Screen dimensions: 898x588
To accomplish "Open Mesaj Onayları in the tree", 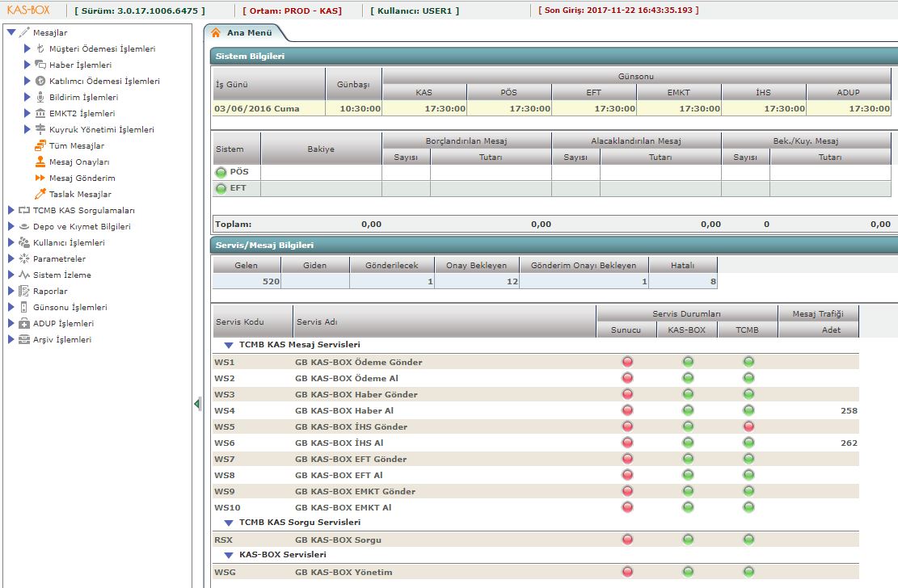I will tap(79, 162).
